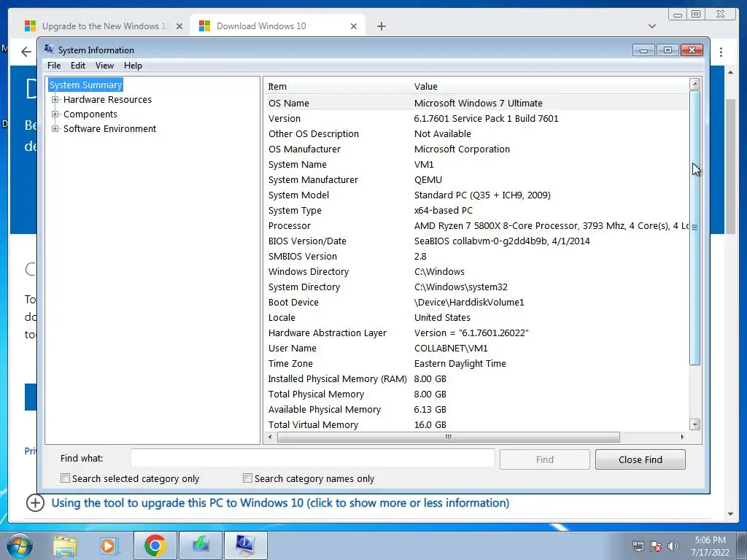The height and width of the screenshot is (560, 747).
Task: Switch to Upgrade to the New Windows tab
Action: 104,26
